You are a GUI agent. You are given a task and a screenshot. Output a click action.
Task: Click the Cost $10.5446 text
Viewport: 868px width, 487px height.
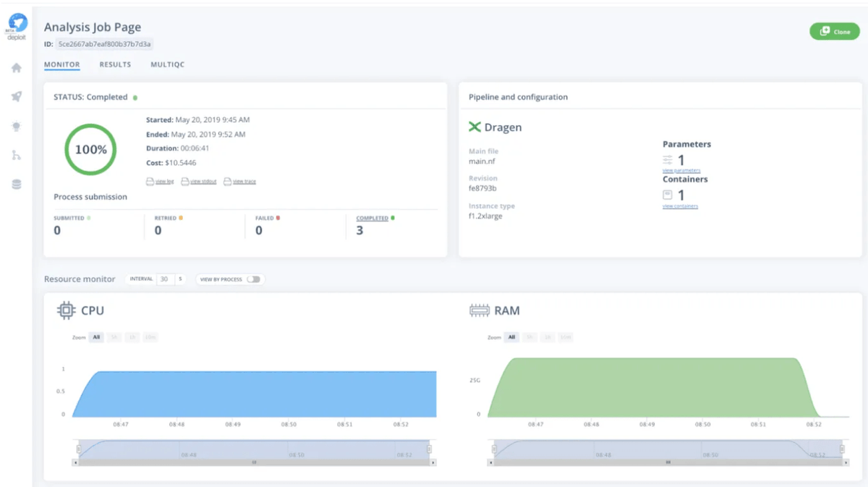coord(171,163)
